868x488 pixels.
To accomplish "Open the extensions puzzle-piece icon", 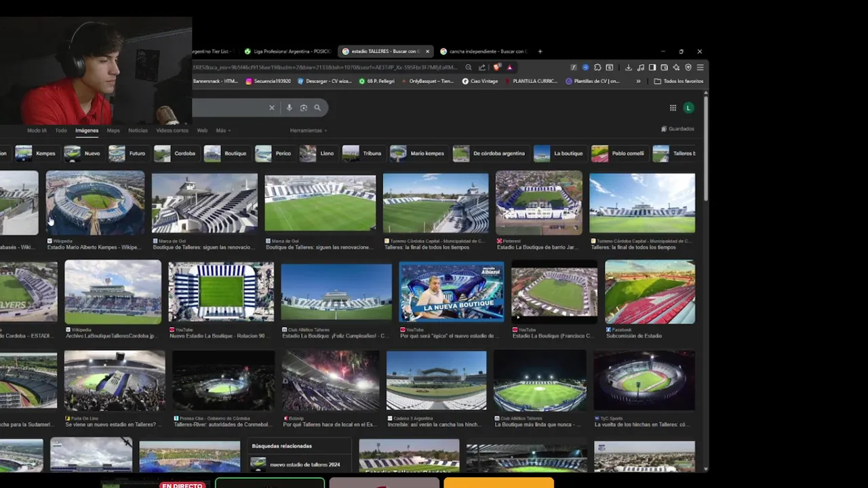I will (x=597, y=68).
